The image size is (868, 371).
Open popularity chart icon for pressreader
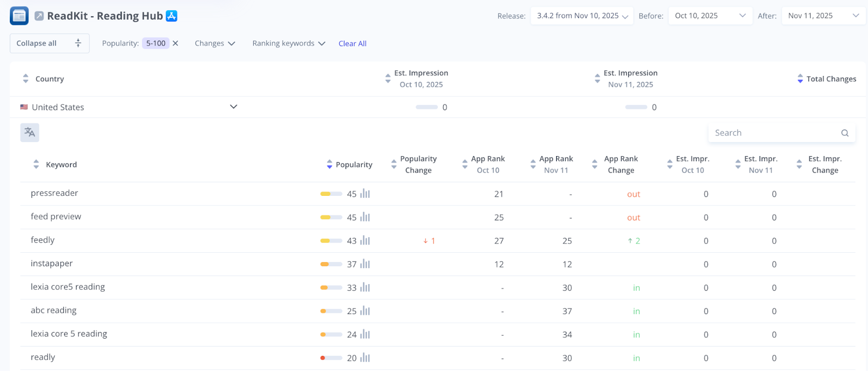(x=365, y=194)
